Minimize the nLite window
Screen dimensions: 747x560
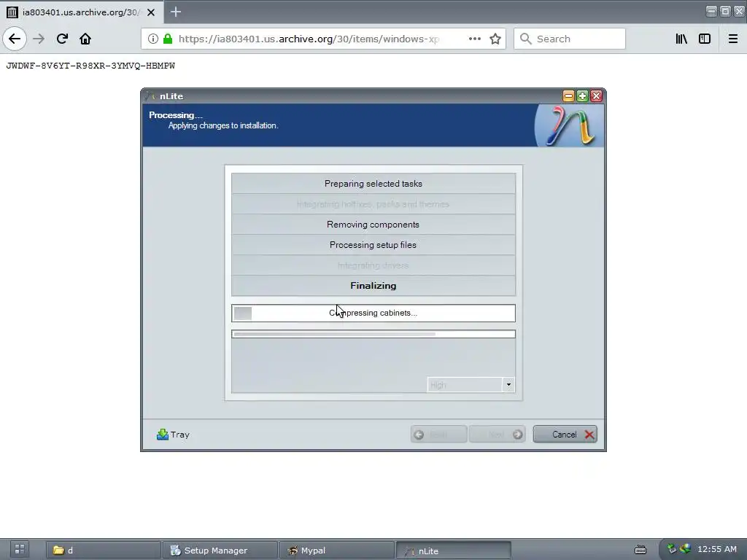pos(568,96)
